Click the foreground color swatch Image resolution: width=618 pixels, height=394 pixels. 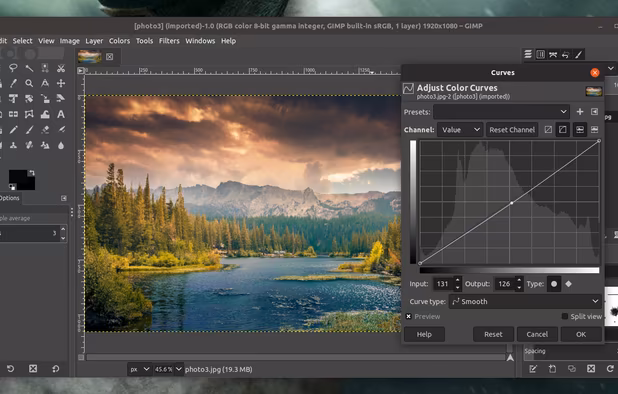point(18,177)
